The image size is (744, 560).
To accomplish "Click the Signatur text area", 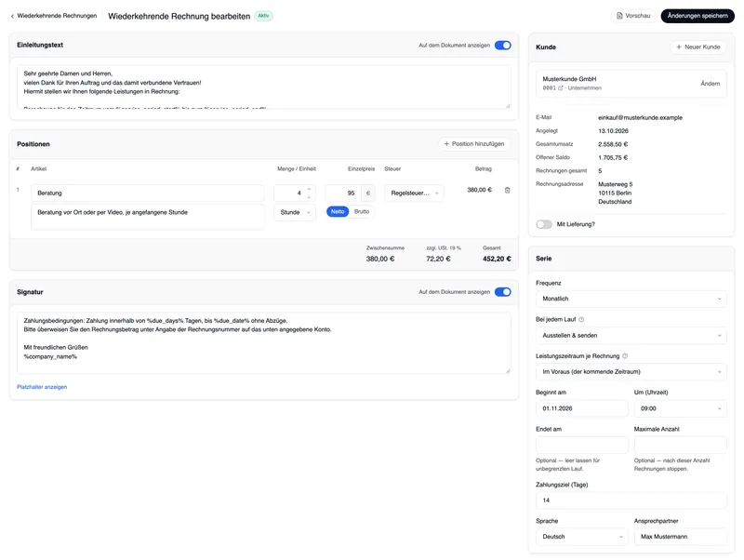I will click(264, 343).
